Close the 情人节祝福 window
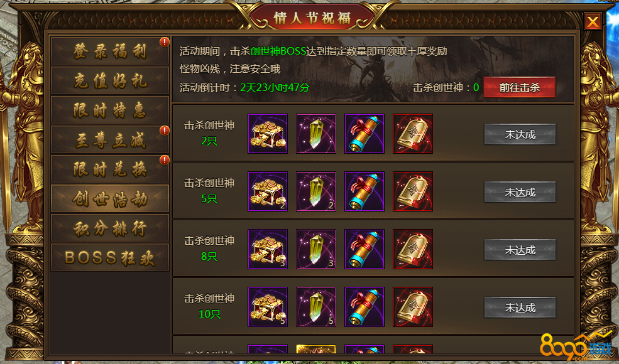 pos(593,22)
